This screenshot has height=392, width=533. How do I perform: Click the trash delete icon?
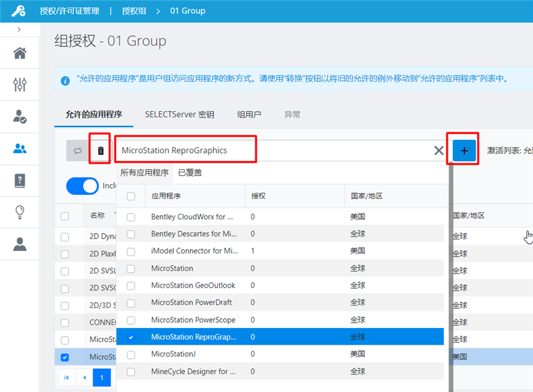pyautogui.click(x=101, y=150)
